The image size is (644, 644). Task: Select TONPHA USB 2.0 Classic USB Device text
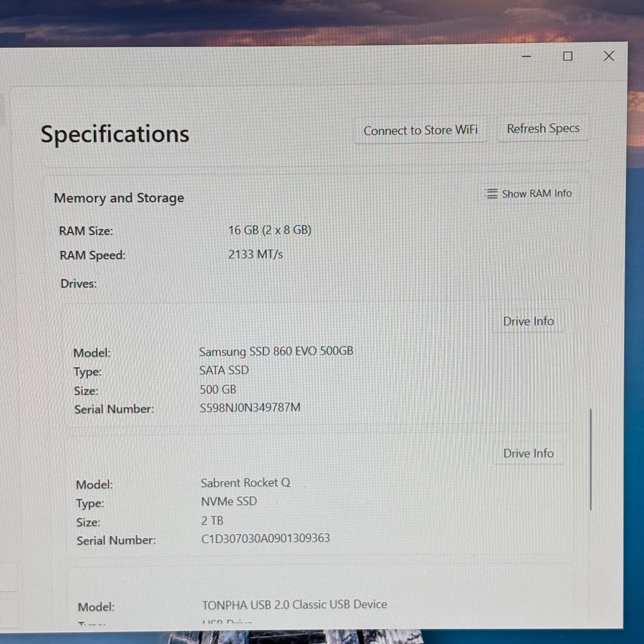tap(295, 605)
